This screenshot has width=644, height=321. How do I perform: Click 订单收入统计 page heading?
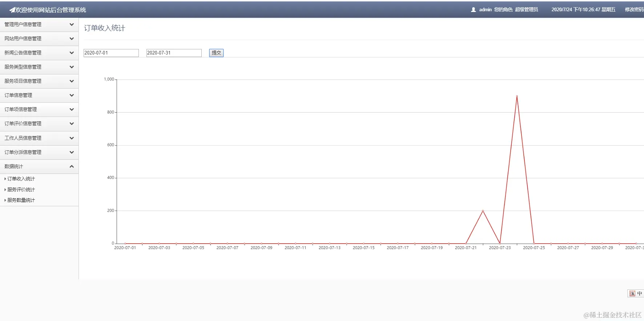(x=105, y=28)
